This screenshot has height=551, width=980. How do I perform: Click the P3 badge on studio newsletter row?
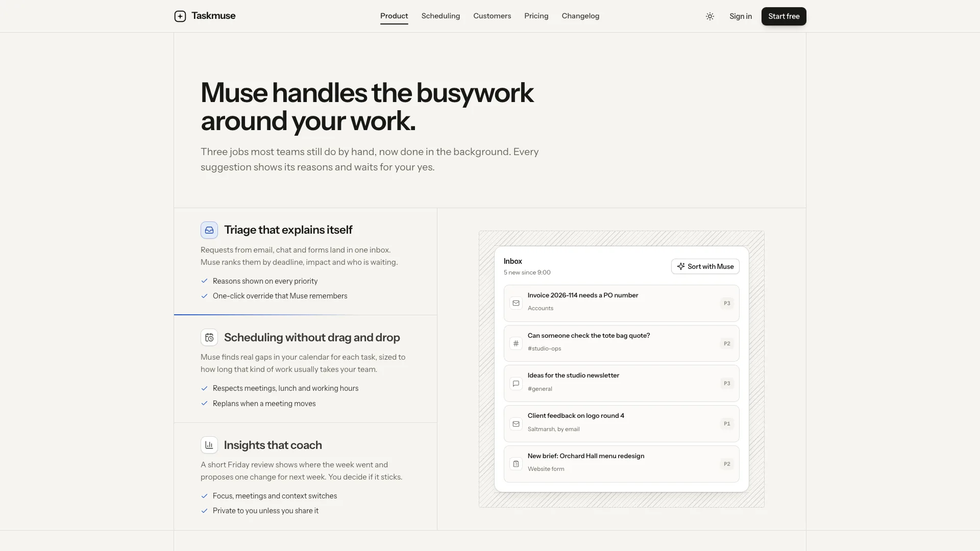(x=727, y=383)
